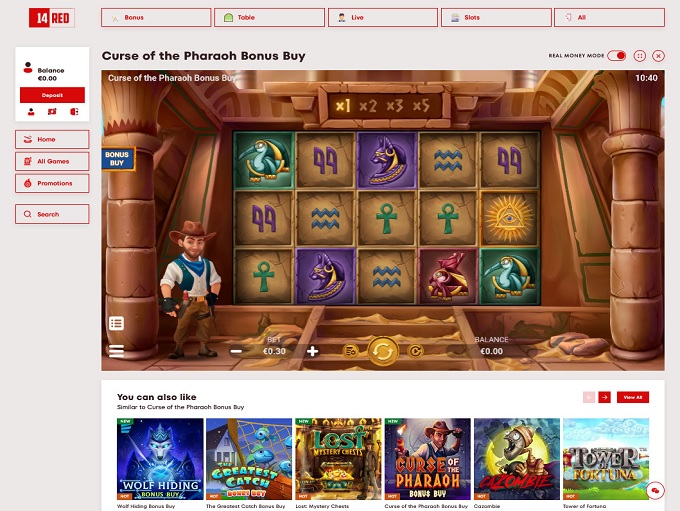The image size is (680, 511).
Task: Open the live chat bubble icon
Action: pyautogui.click(x=655, y=491)
